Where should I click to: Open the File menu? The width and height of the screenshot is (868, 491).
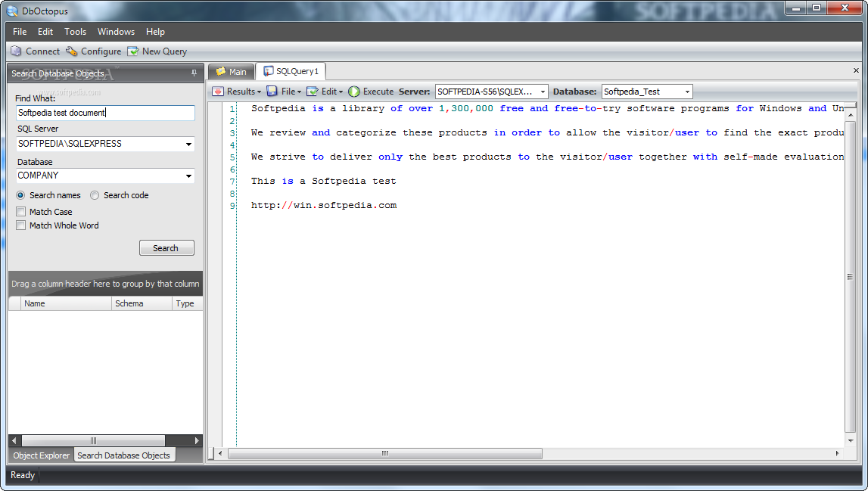pyautogui.click(x=20, y=32)
